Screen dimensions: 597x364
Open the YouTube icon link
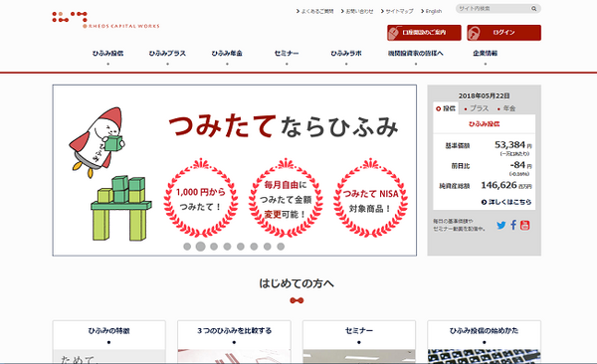(x=524, y=225)
